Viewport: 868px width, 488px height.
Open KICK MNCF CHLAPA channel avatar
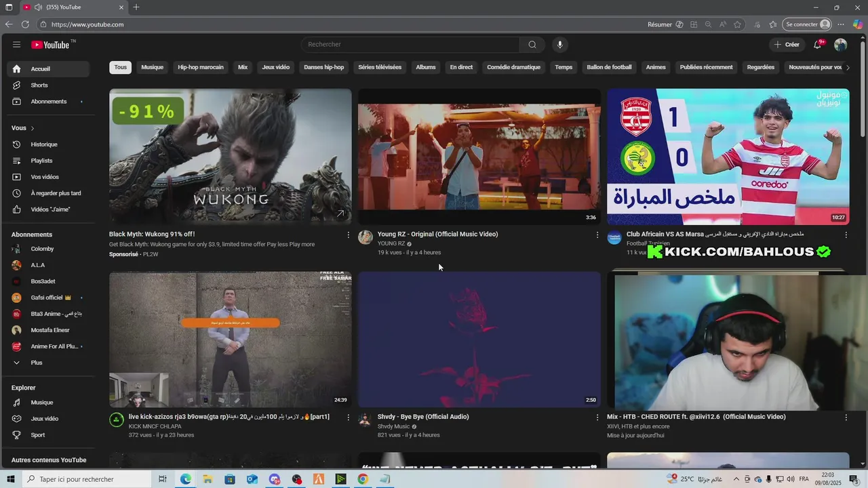117,420
